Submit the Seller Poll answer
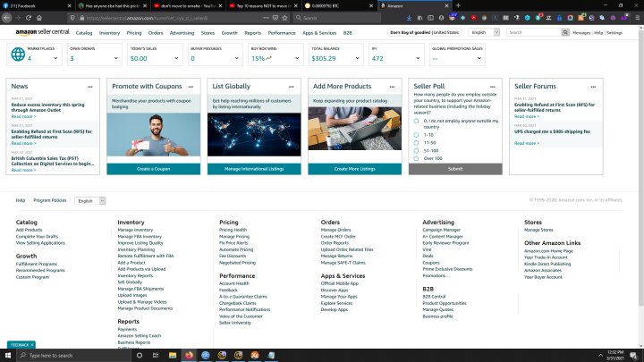Viewport: 644px width, 362px height. (455, 169)
